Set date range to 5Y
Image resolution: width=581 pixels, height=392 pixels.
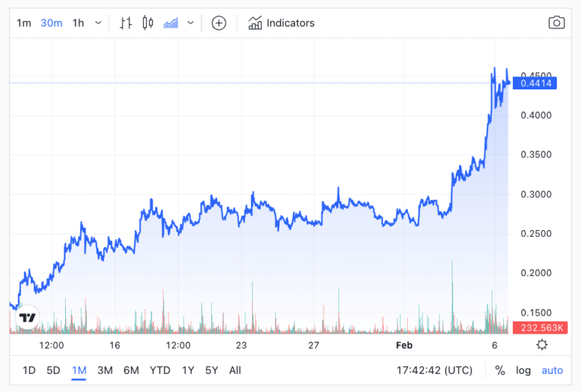(x=212, y=370)
